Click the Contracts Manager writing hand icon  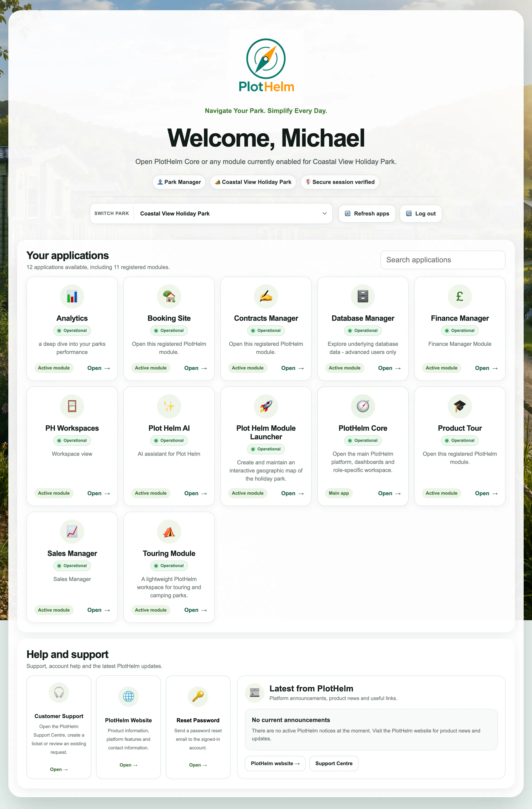click(x=266, y=296)
